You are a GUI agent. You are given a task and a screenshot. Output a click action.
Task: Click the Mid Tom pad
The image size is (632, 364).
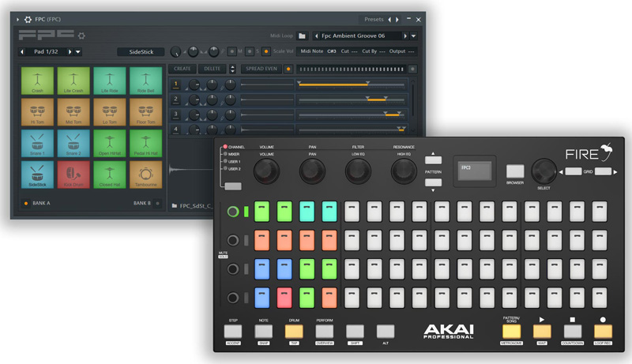73,112
